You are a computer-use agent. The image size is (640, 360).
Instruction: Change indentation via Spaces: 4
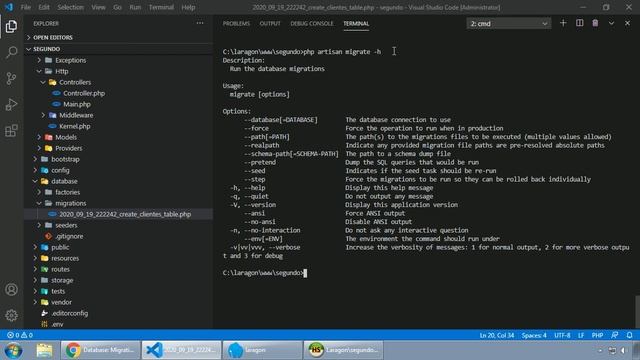(534, 335)
